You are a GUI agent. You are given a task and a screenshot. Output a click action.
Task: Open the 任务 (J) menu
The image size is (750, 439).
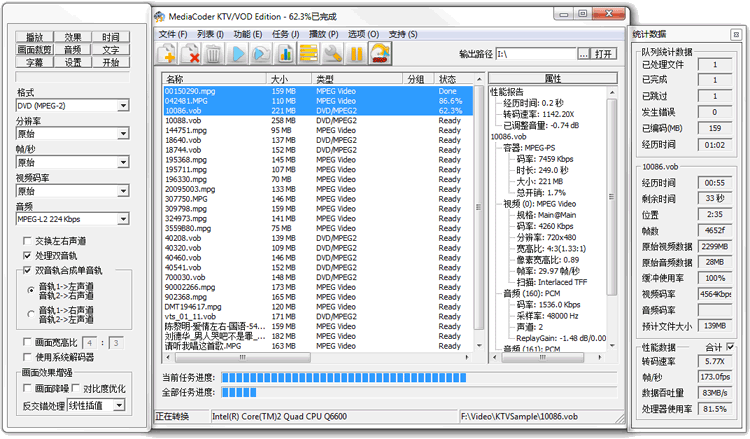point(286,34)
